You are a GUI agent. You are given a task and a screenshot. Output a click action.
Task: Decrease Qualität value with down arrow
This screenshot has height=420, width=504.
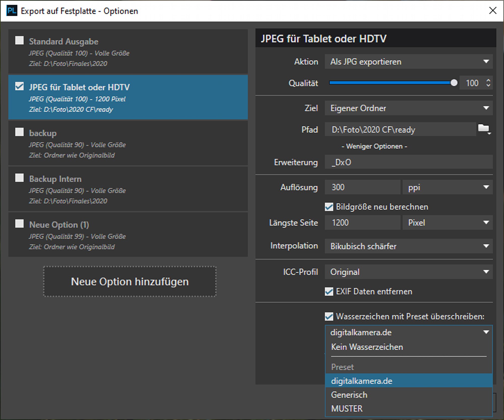point(488,85)
